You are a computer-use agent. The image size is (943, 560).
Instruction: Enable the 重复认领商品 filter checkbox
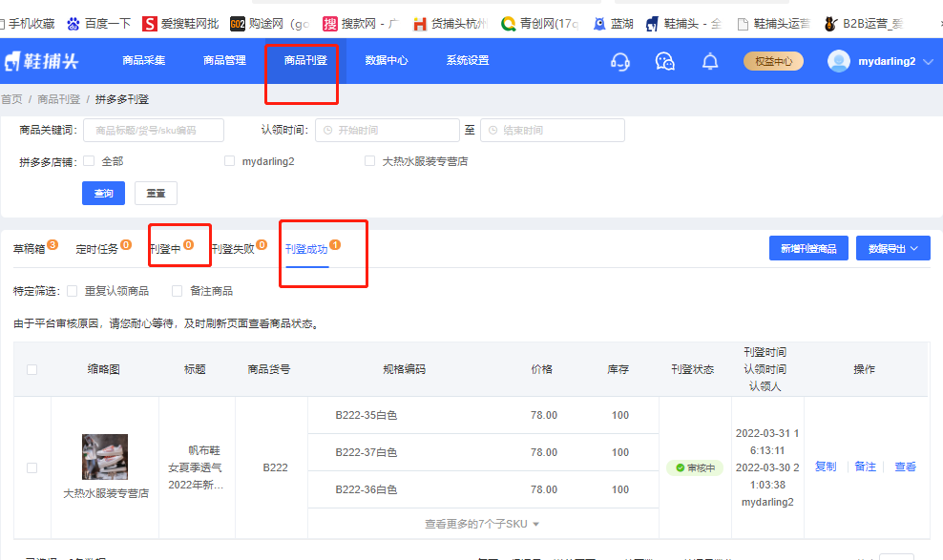(73, 291)
